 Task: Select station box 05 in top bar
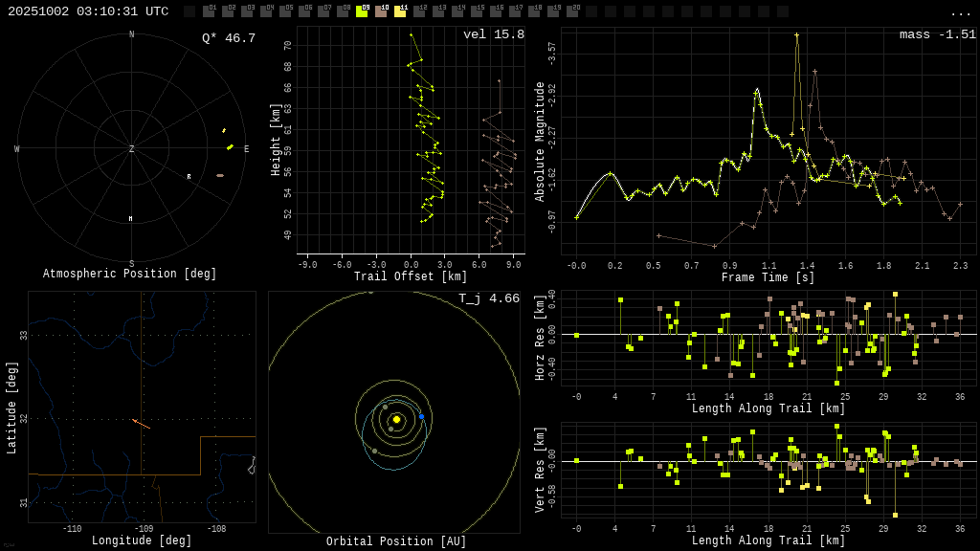coord(285,11)
